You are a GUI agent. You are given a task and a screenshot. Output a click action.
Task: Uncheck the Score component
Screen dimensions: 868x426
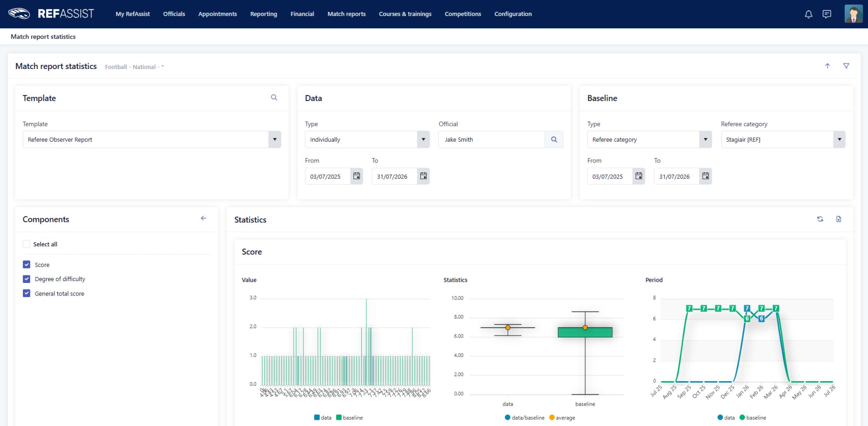(x=26, y=264)
